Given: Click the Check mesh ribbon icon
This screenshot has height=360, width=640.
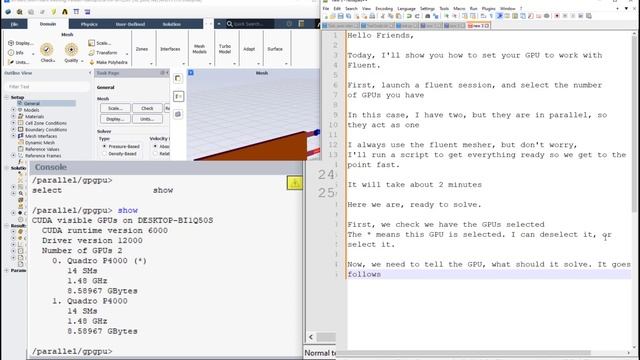Looking at the screenshot, I should coord(47,50).
